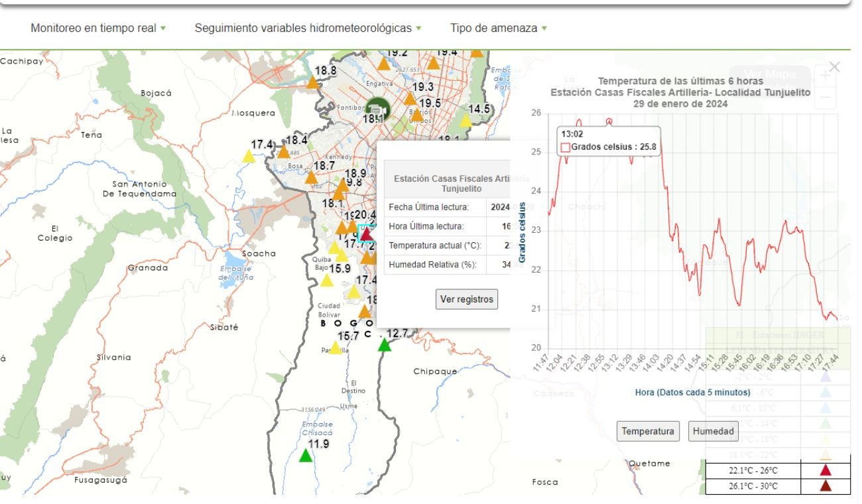Click the green station triangle labeled 11.9

pyautogui.click(x=305, y=456)
